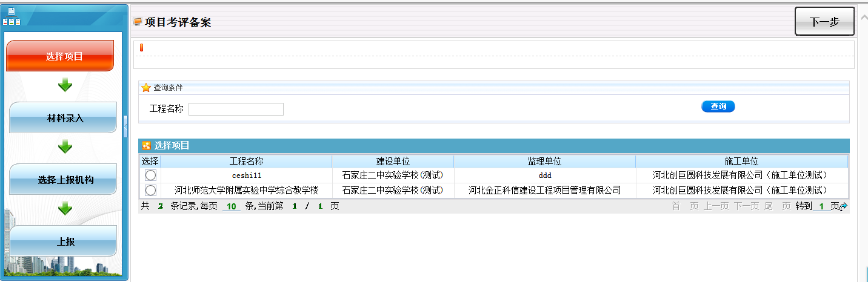Image resolution: width=868 pixels, height=282 pixels.
Task: Click the monitor icon beside 项目考评备案
Action: [x=138, y=22]
